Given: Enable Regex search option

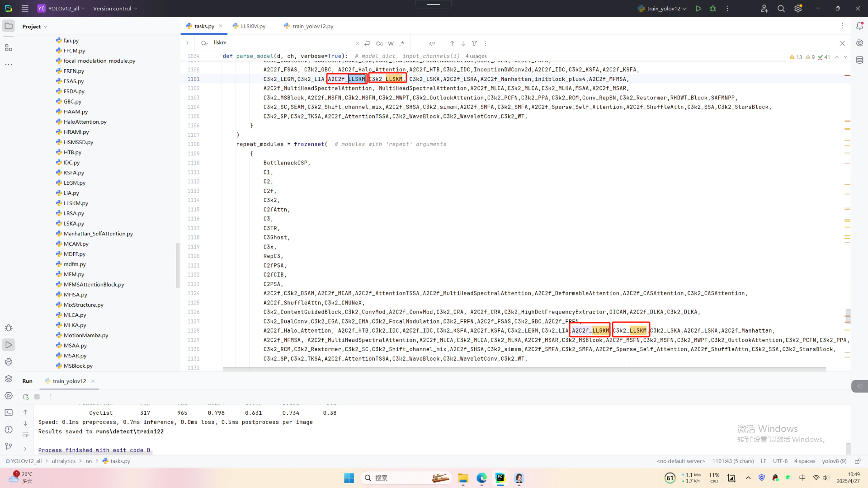Looking at the screenshot, I should (402, 43).
